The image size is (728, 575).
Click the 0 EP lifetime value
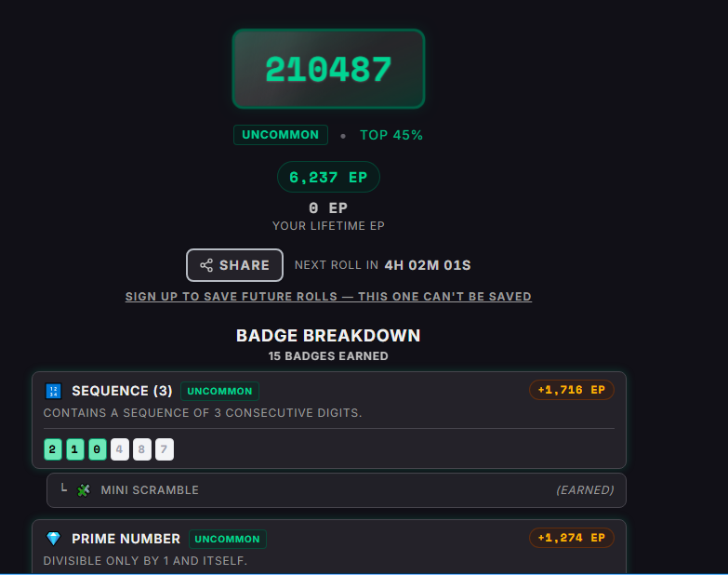(x=328, y=207)
